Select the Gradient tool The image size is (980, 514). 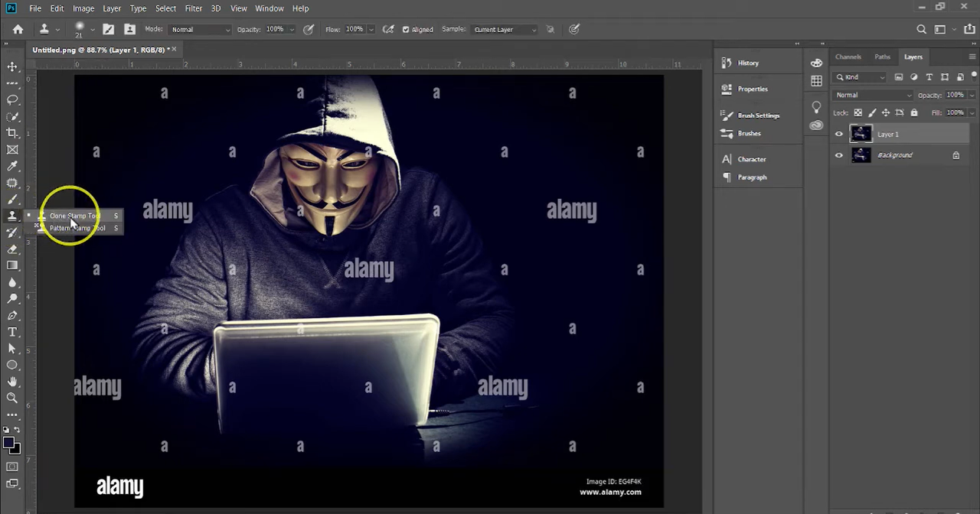pos(12,265)
